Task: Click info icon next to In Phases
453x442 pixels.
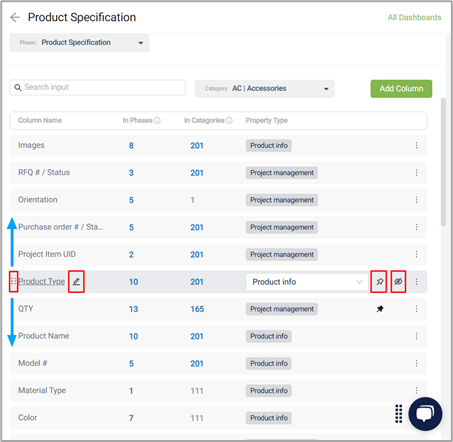Action: [157, 120]
